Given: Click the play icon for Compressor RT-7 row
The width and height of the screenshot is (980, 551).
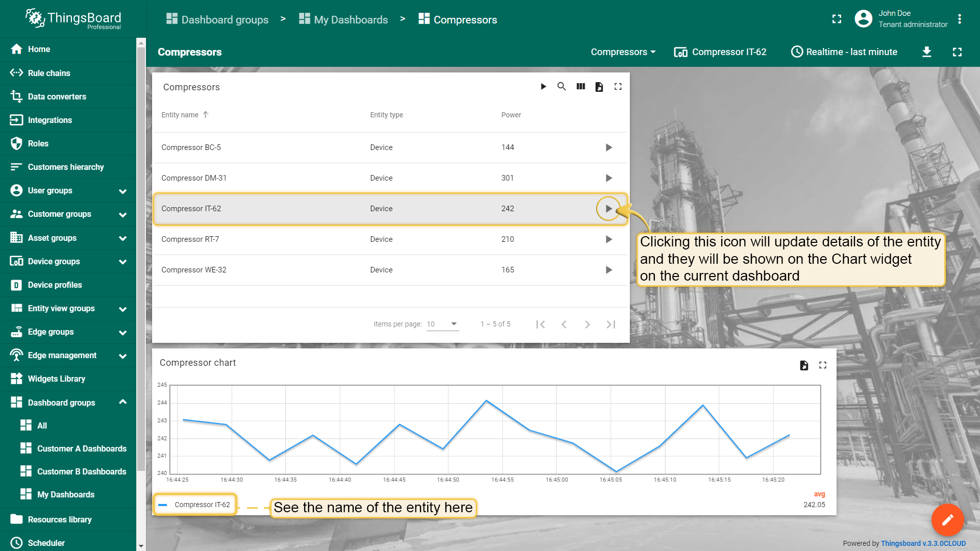Looking at the screenshot, I should point(608,239).
